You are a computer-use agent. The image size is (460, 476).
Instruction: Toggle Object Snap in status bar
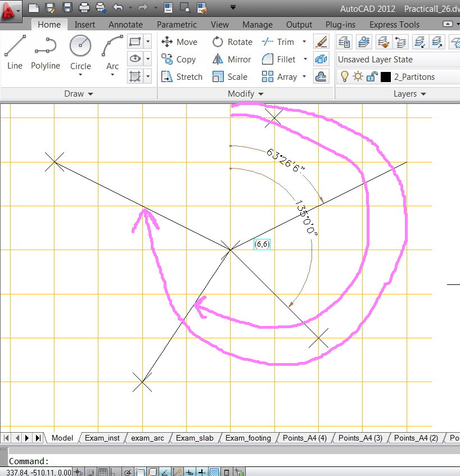(x=140, y=472)
